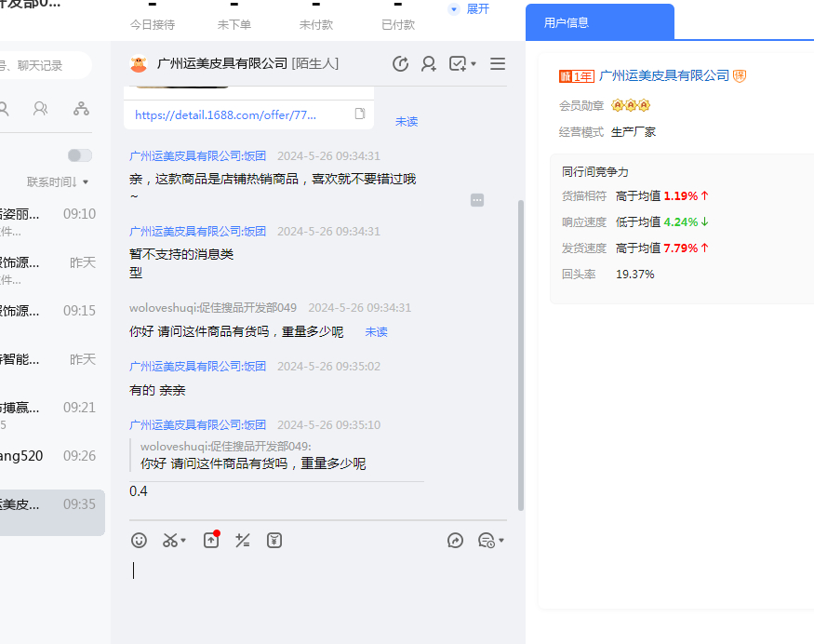Toggle the switch above contact time sort
The width and height of the screenshot is (814, 644).
(x=80, y=155)
